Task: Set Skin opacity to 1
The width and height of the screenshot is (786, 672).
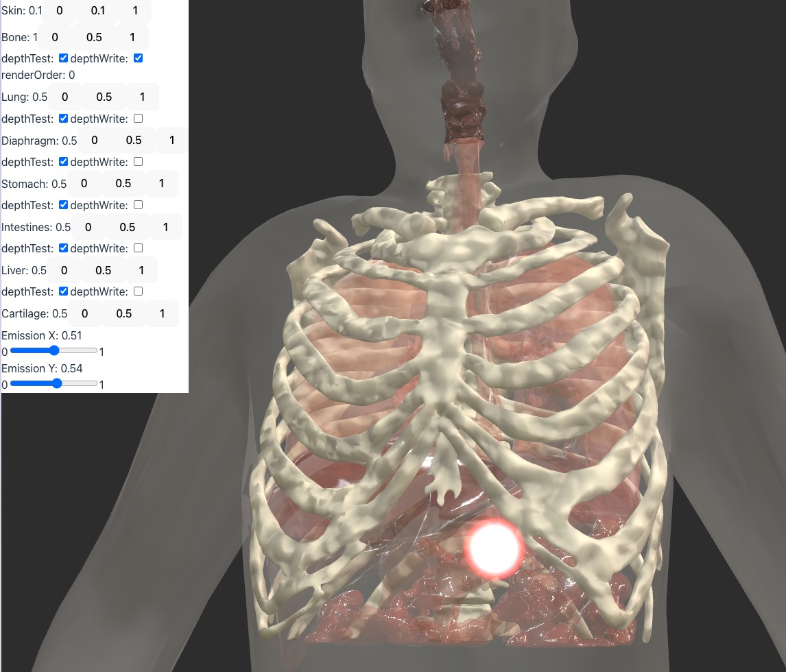Action: point(135,10)
